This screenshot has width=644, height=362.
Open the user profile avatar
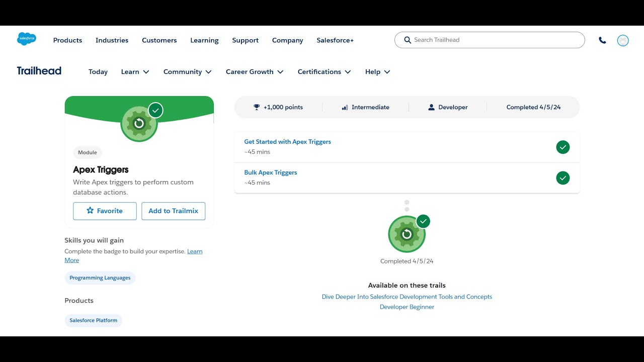(x=623, y=40)
